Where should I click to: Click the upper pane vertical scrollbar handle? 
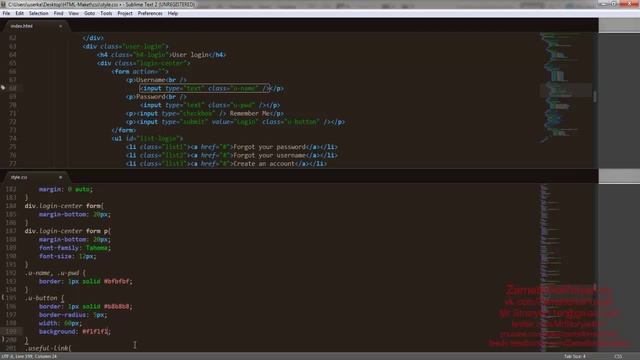point(595,97)
